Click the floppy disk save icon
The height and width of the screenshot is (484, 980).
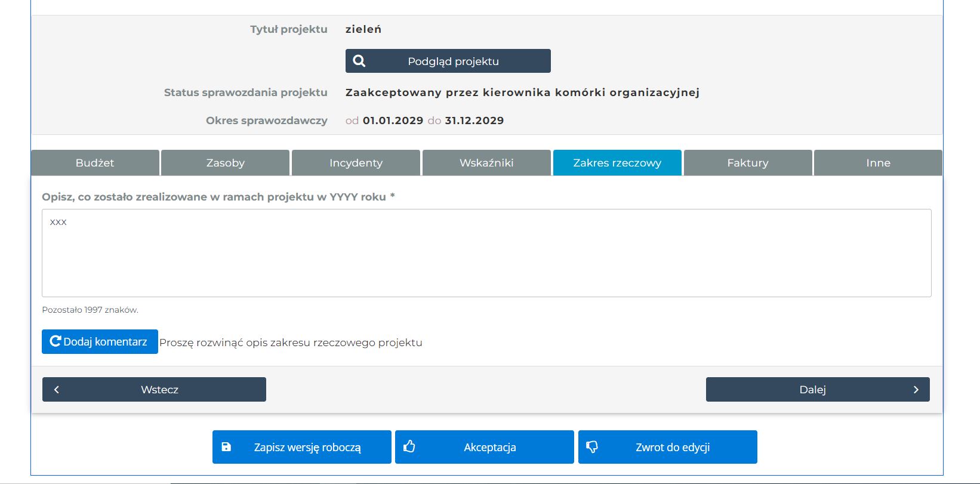(226, 447)
